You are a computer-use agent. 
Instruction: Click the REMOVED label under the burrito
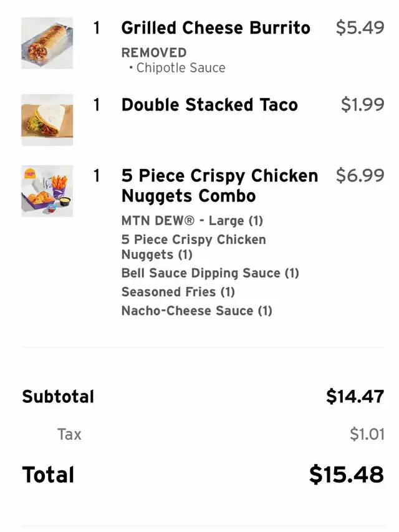tap(154, 52)
